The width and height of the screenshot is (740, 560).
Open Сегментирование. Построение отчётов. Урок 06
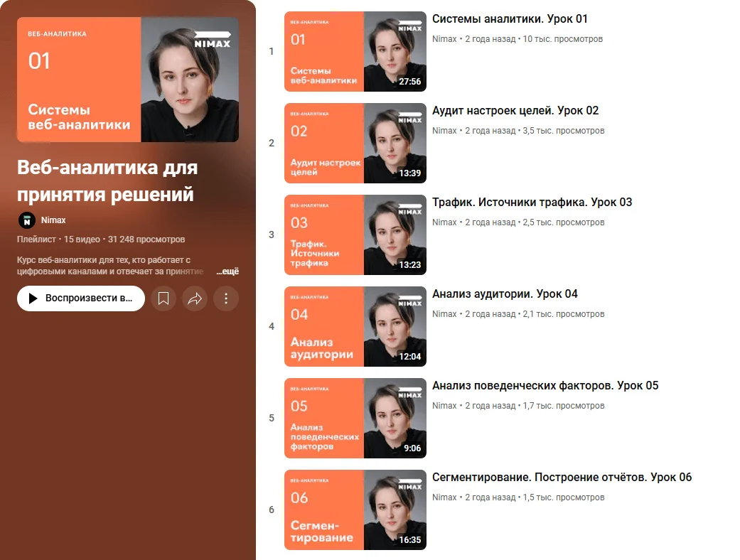click(x=562, y=477)
